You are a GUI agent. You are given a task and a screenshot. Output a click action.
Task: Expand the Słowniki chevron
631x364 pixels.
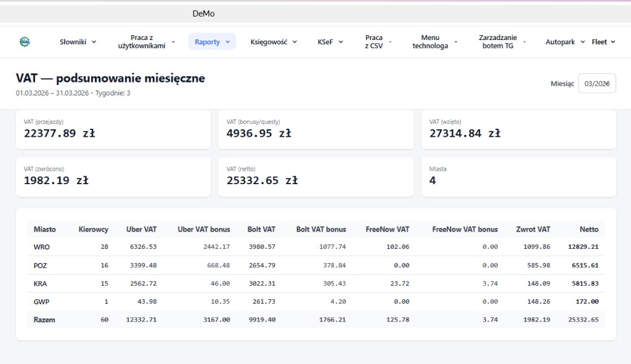(94, 42)
